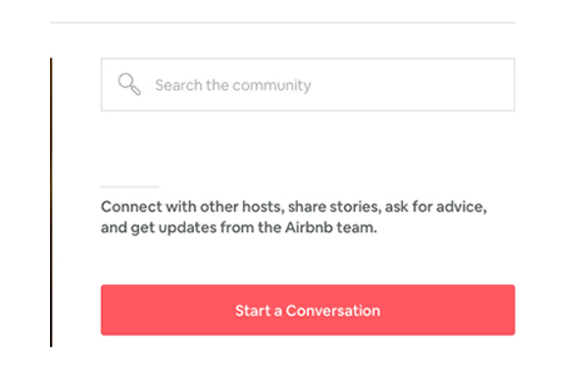Click the left edge of Start a Conversation button
This screenshot has height=392, width=588.
pos(107,310)
